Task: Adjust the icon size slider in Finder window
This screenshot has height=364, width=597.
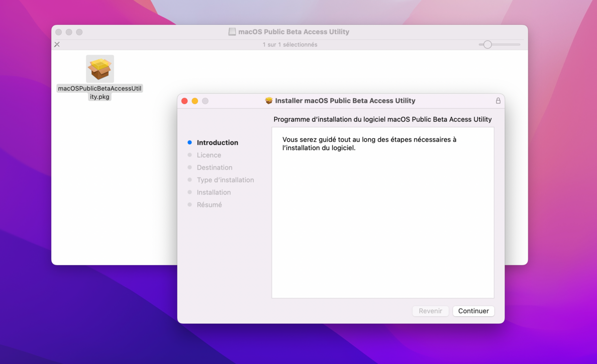Action: click(x=499, y=45)
